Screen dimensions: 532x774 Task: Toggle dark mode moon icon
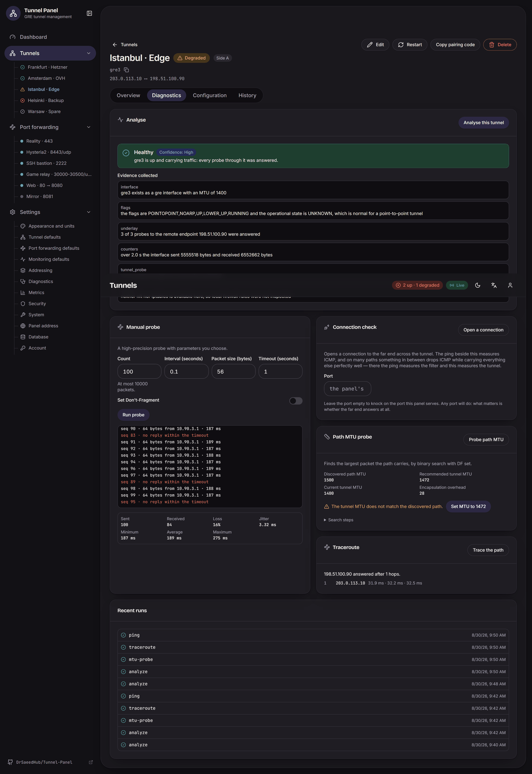[478, 285]
